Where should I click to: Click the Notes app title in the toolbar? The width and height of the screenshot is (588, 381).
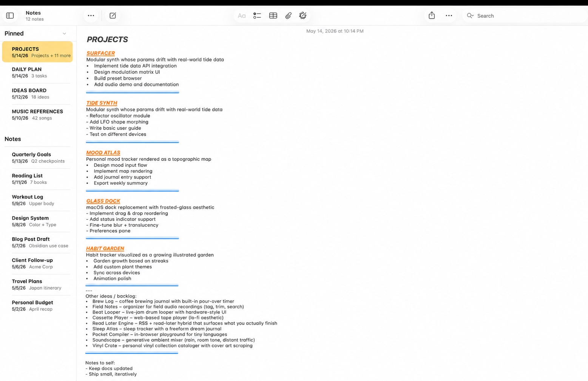pos(33,13)
